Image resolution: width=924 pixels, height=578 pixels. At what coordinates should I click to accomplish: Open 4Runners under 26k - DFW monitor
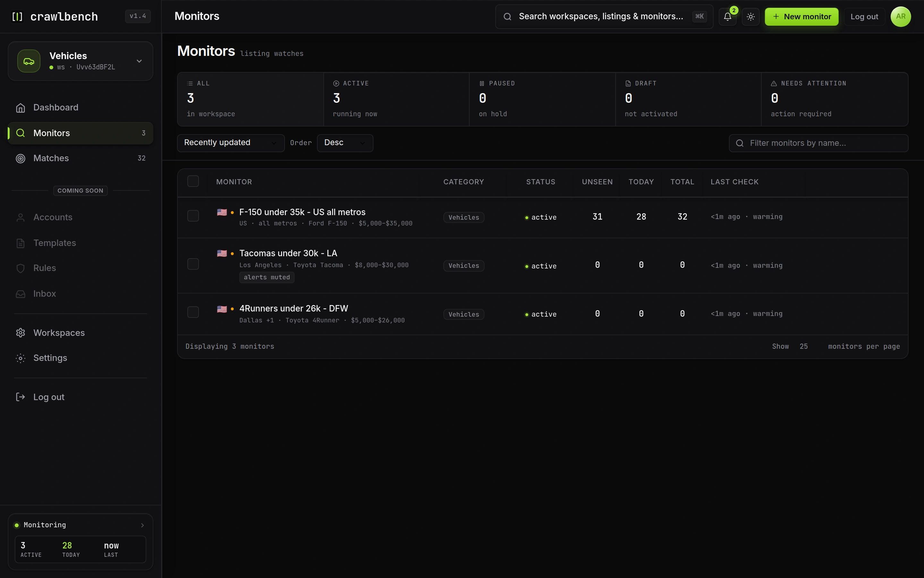pyautogui.click(x=294, y=309)
